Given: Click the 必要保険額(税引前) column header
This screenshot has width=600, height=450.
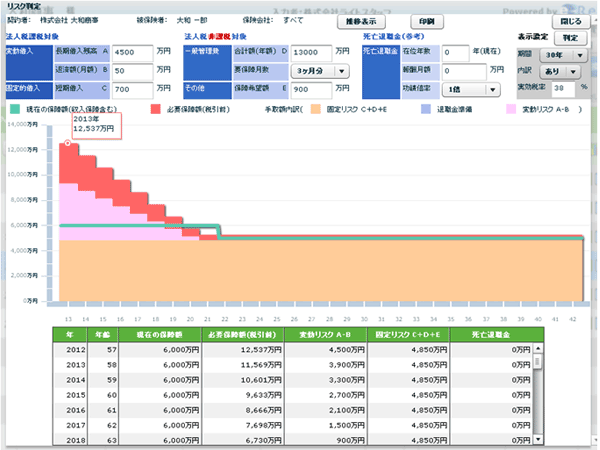Looking at the screenshot, I should point(243,334).
